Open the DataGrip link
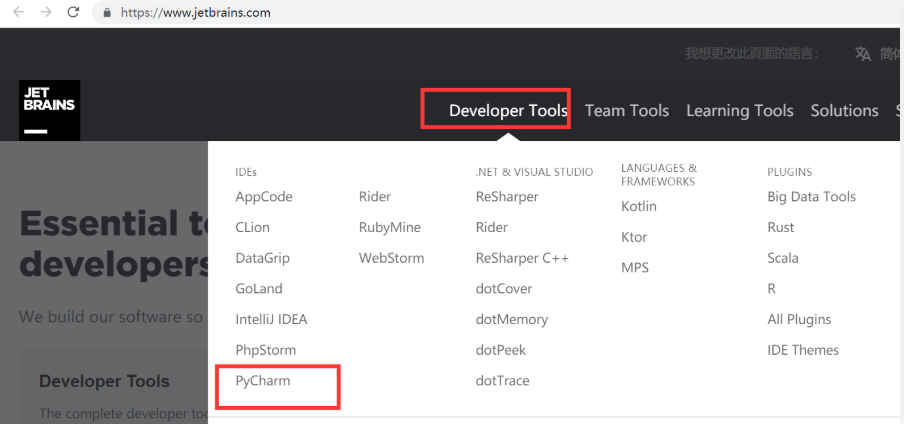Screen dimensions: 904x424 point(262,258)
